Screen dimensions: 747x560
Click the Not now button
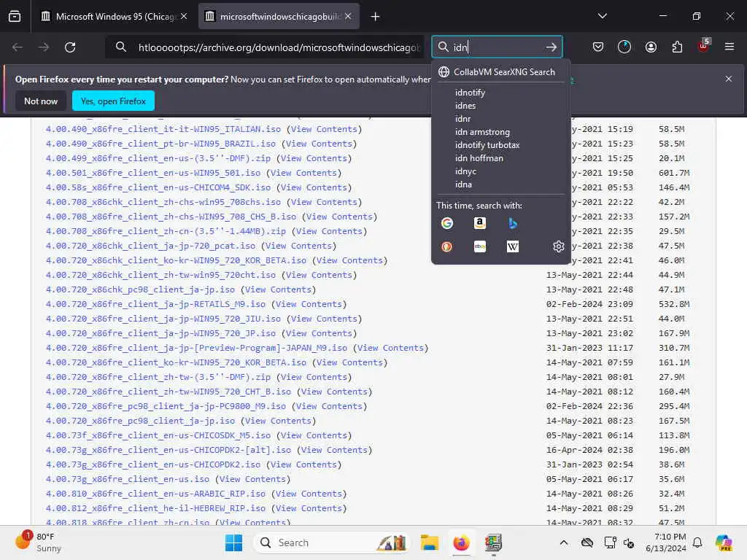click(41, 101)
